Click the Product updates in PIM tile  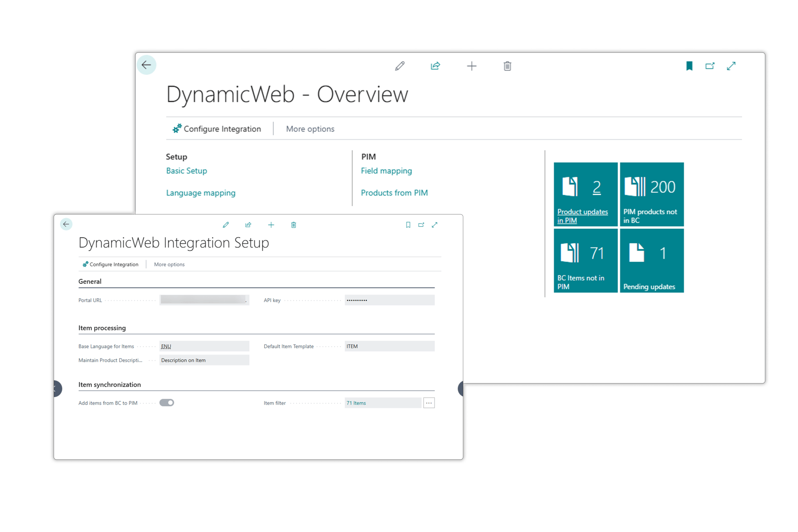click(586, 194)
